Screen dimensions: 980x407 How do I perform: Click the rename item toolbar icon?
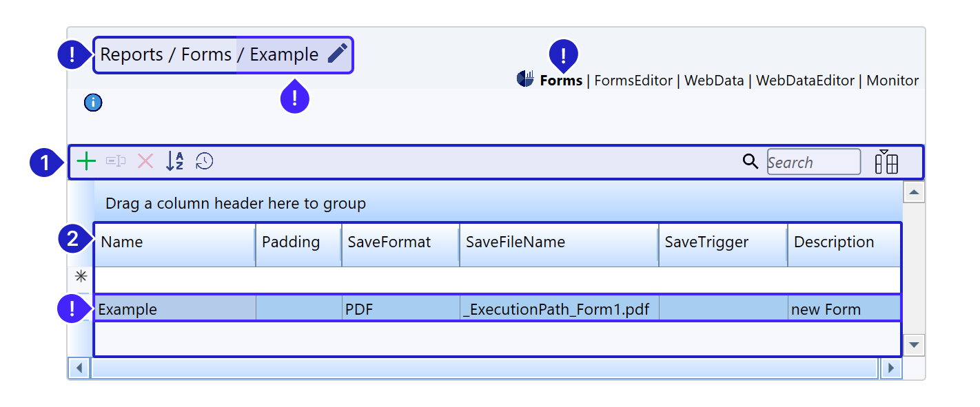point(116,162)
